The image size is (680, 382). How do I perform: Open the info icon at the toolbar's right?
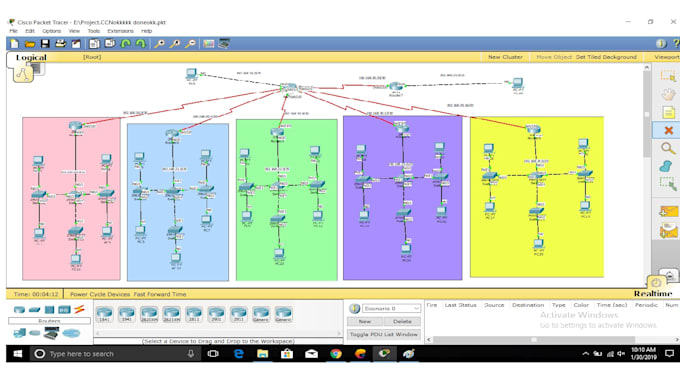point(661,44)
